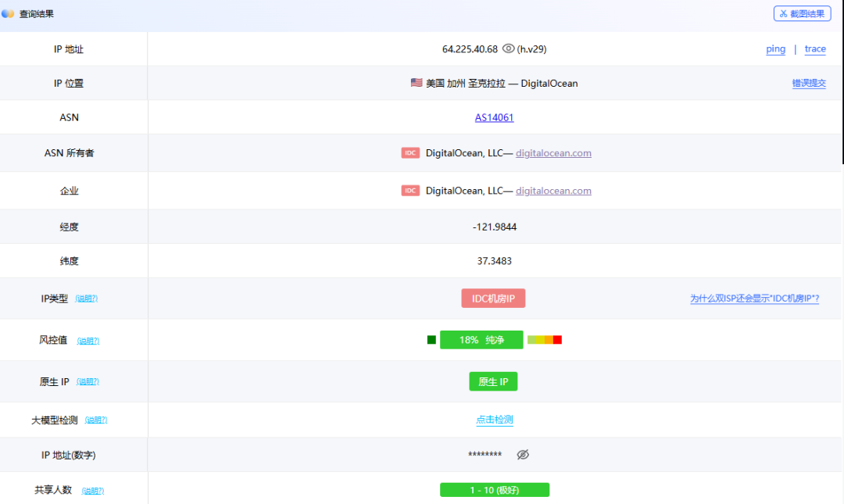
Task: Click the dark green square beside the 风控值 bar
Action: 431,340
